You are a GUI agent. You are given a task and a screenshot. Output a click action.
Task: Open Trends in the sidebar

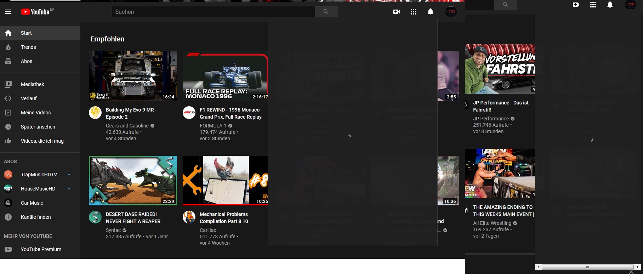coord(40,47)
